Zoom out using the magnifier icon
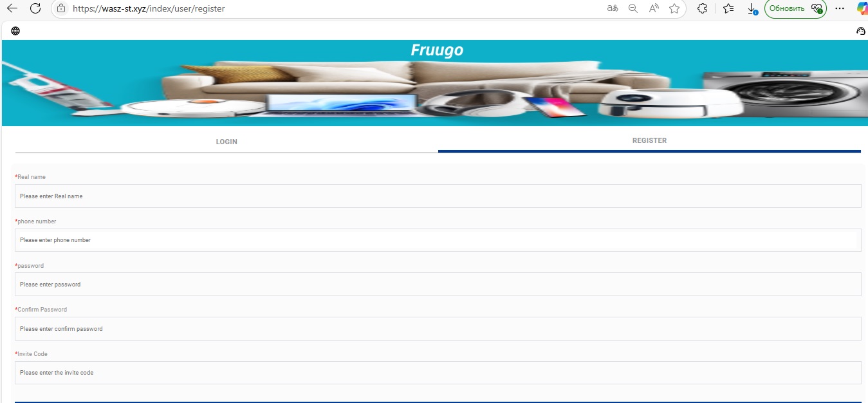868x403 pixels. [633, 8]
